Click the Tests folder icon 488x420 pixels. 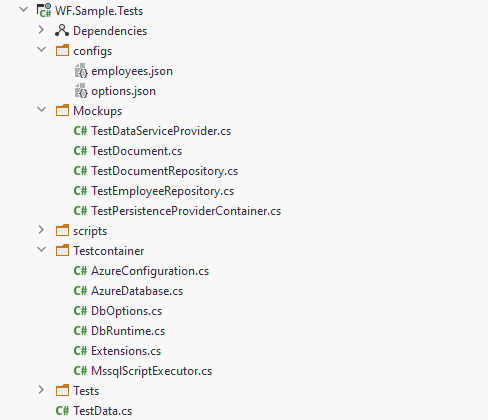(62, 390)
